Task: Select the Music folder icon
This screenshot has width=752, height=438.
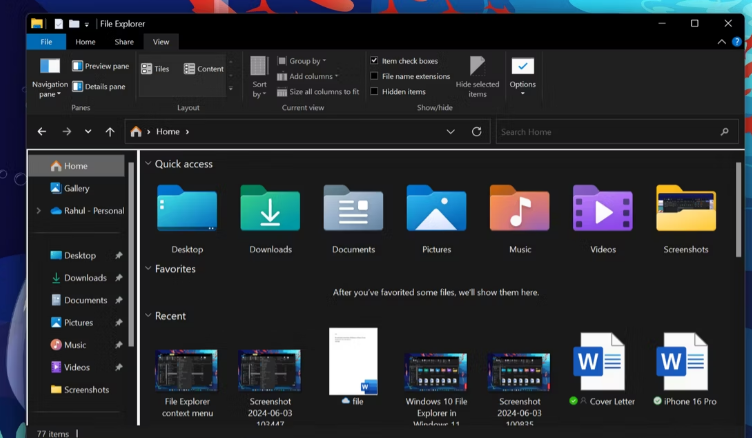Action: [x=520, y=209]
